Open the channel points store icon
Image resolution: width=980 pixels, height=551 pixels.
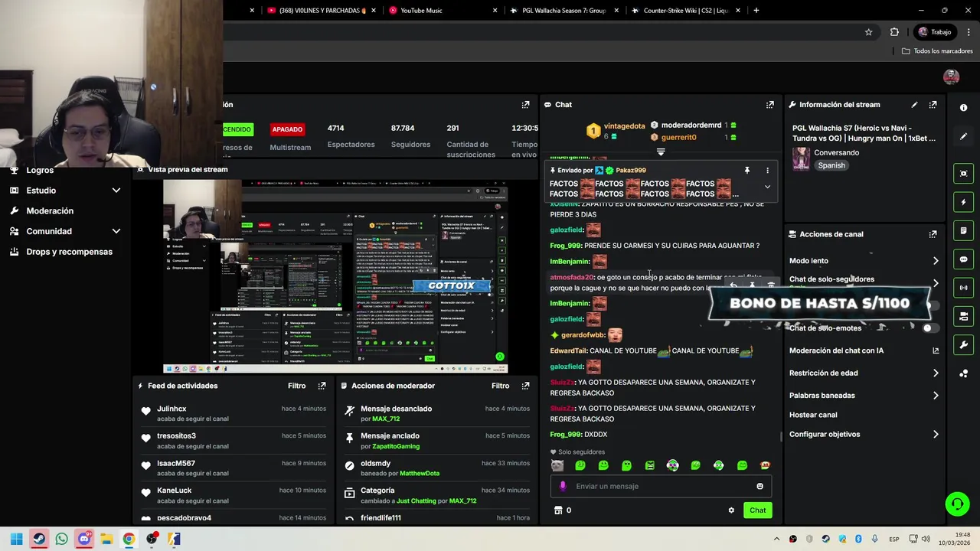558,510
